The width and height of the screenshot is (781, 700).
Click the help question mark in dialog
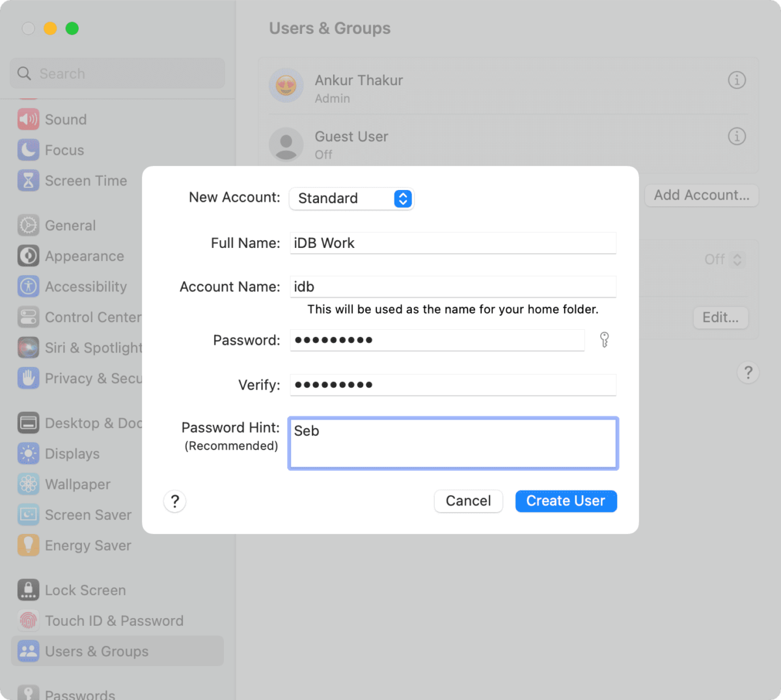tap(174, 502)
